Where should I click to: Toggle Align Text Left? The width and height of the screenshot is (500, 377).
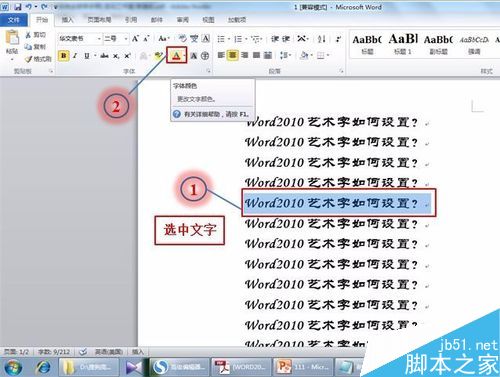[221, 55]
